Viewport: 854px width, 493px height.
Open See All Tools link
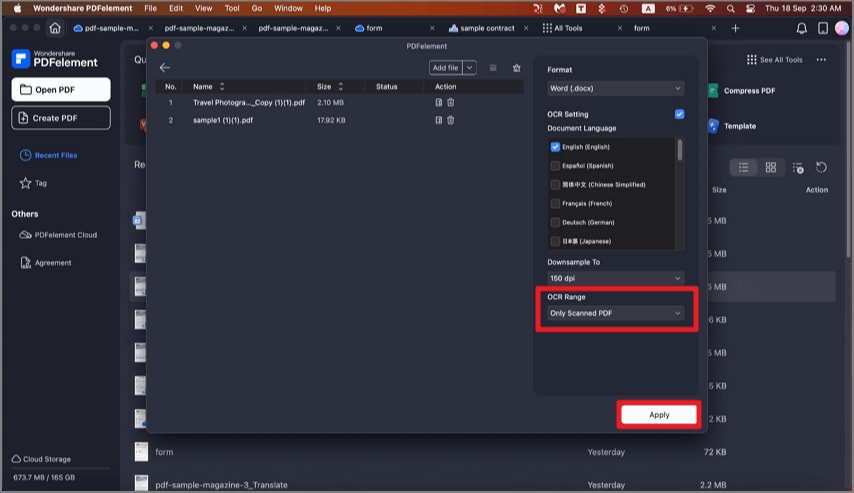coord(774,59)
